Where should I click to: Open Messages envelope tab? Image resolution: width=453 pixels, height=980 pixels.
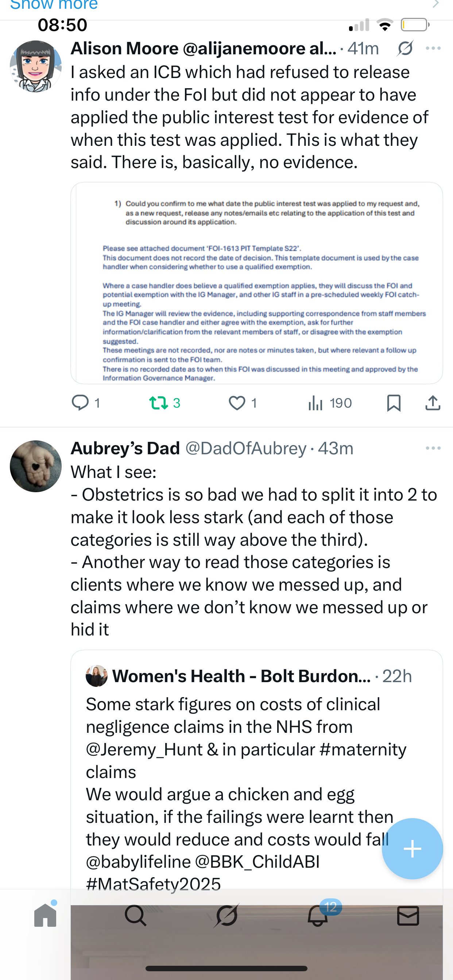coord(408,915)
